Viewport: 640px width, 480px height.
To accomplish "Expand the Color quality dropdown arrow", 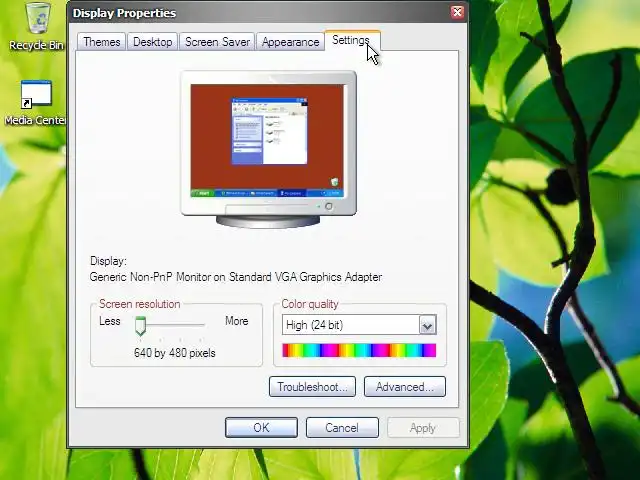I will point(427,325).
